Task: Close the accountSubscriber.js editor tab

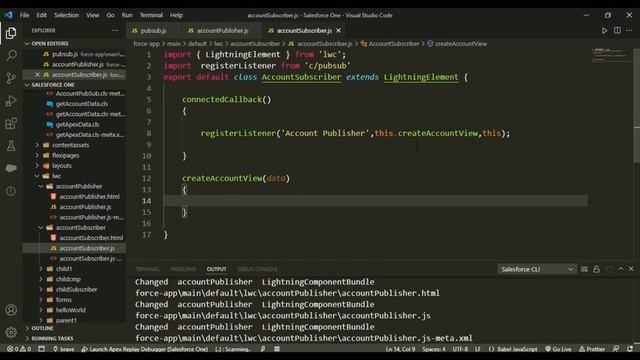Action: click(338, 31)
